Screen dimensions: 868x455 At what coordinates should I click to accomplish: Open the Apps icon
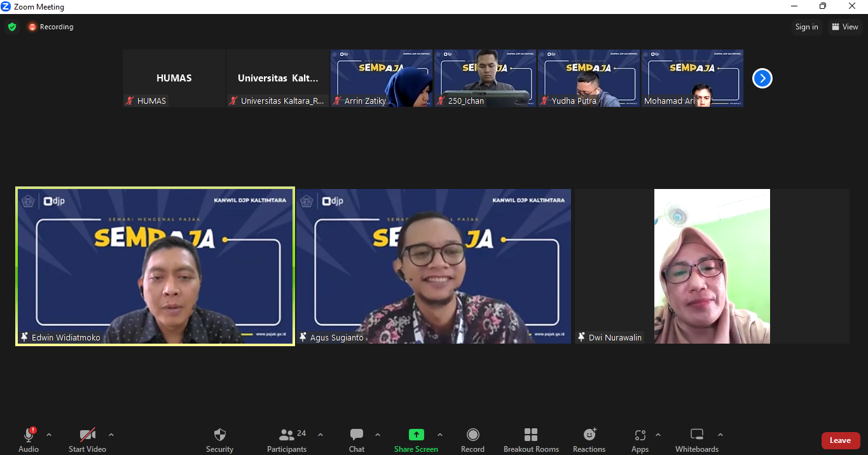(x=640, y=435)
